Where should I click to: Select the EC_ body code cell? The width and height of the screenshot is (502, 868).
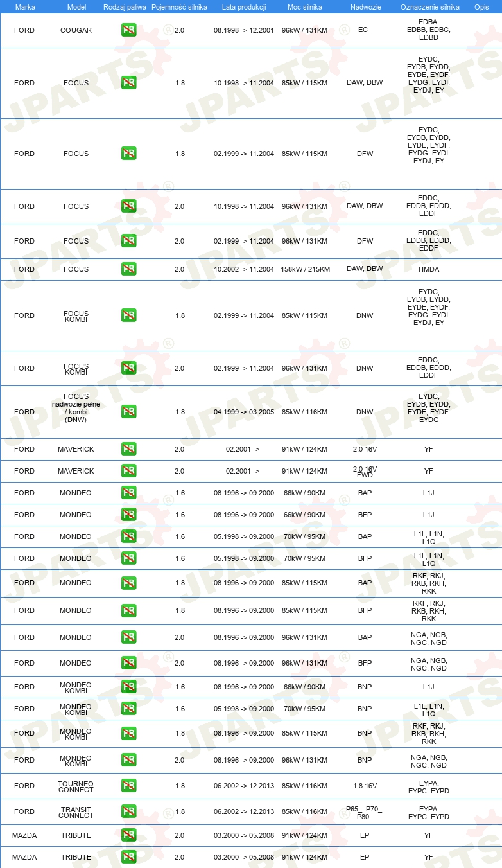coord(365,30)
